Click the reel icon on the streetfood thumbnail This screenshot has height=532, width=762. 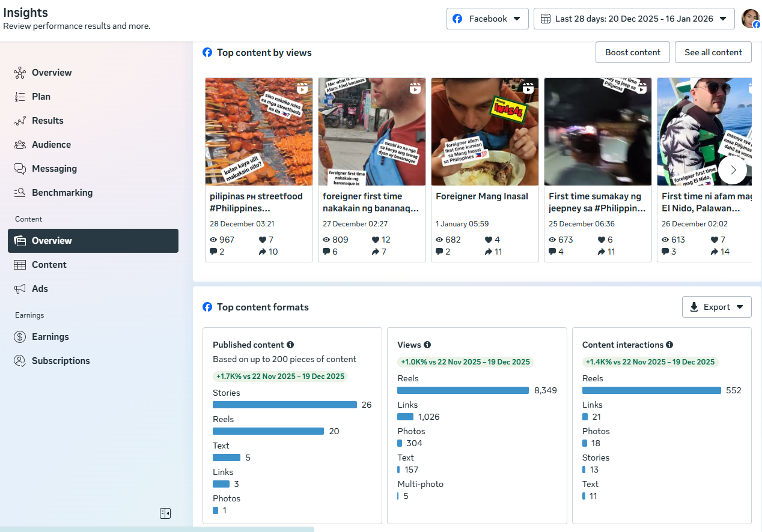(302, 88)
